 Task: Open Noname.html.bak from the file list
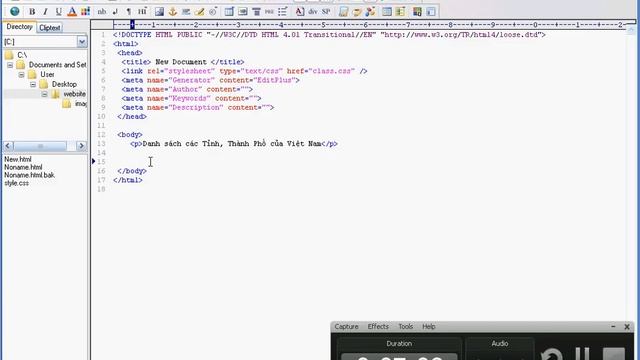click(x=29, y=175)
